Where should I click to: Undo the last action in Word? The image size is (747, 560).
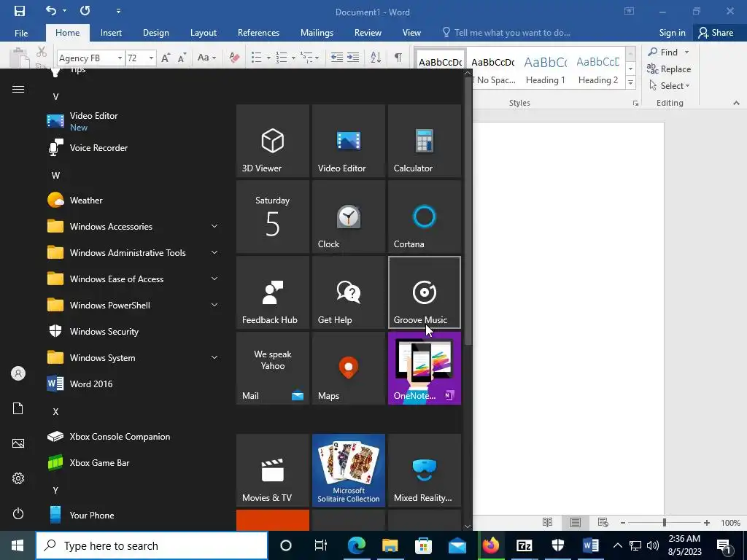point(51,10)
